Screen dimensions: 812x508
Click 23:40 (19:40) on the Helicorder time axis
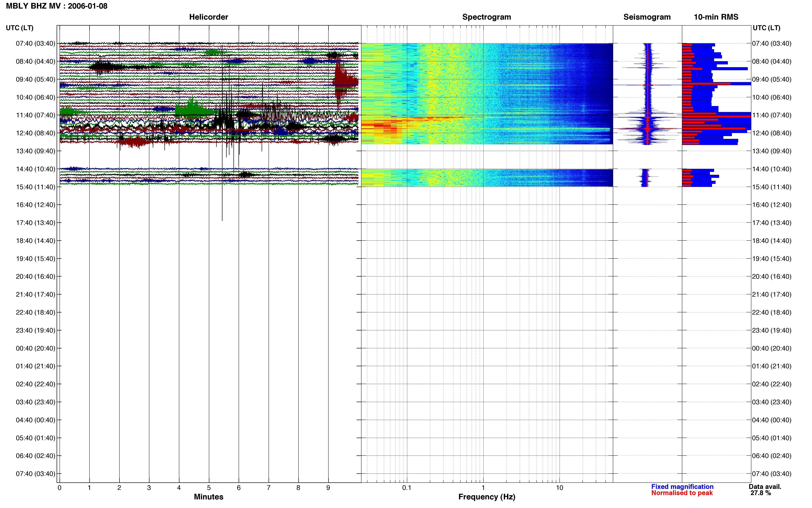36,330
